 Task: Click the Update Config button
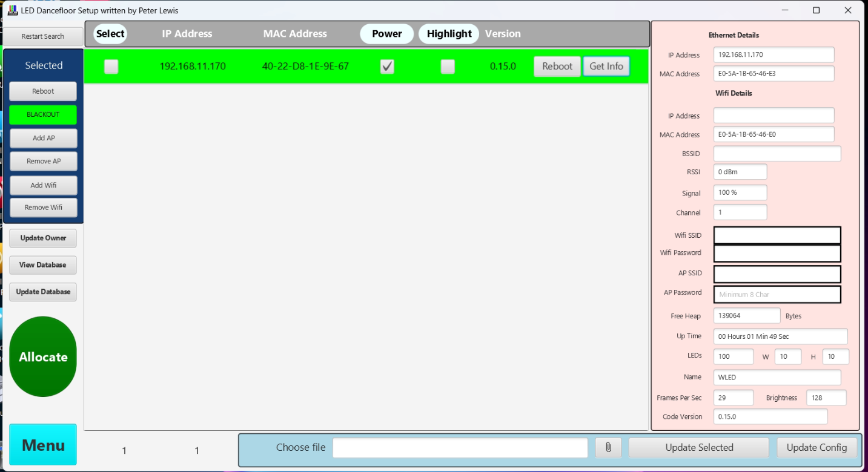[x=817, y=448]
